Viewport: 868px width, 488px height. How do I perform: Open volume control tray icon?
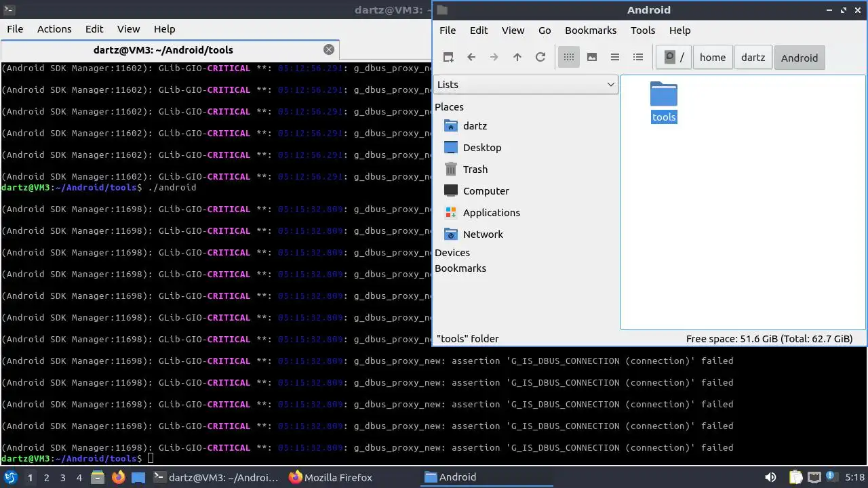click(770, 477)
